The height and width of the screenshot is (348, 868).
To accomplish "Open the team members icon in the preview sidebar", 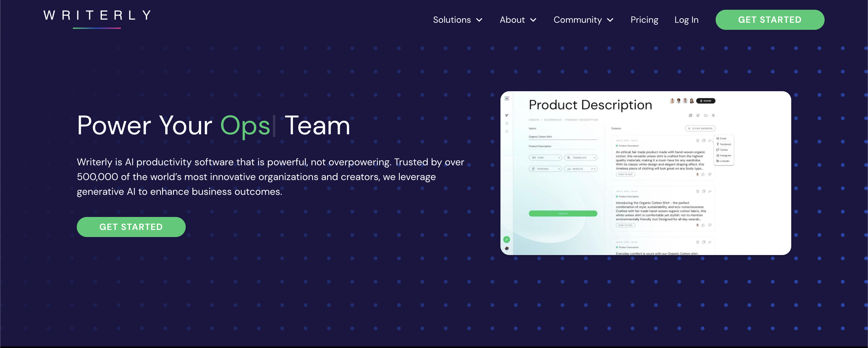I will (507, 131).
